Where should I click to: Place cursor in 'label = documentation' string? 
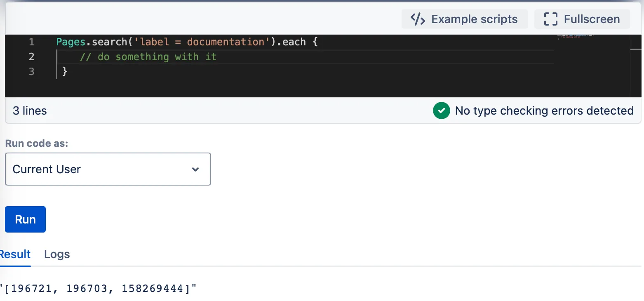[202, 42]
